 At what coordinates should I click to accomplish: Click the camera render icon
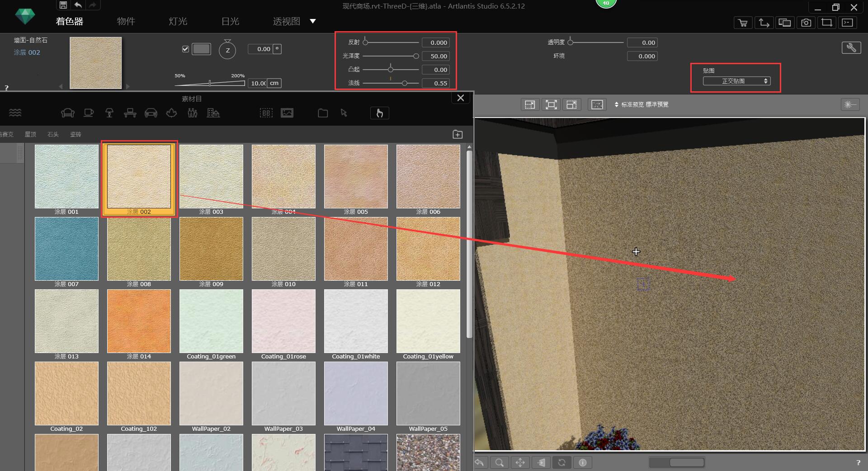[806, 23]
